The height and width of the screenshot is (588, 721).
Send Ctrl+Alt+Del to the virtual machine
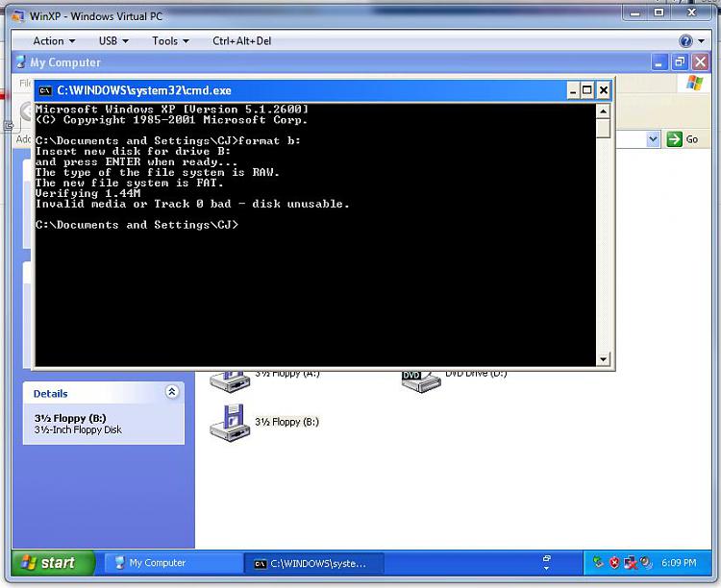point(242,41)
